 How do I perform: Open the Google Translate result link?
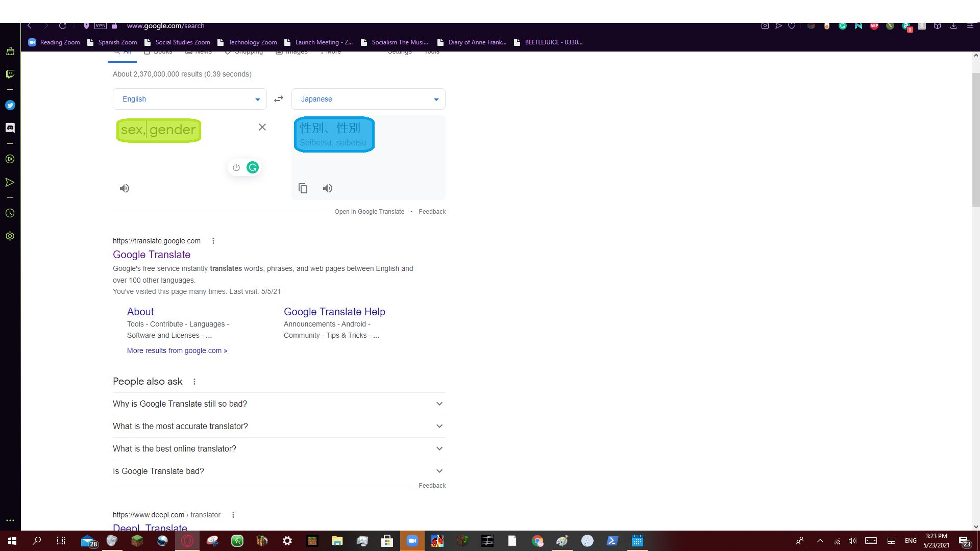click(x=152, y=255)
